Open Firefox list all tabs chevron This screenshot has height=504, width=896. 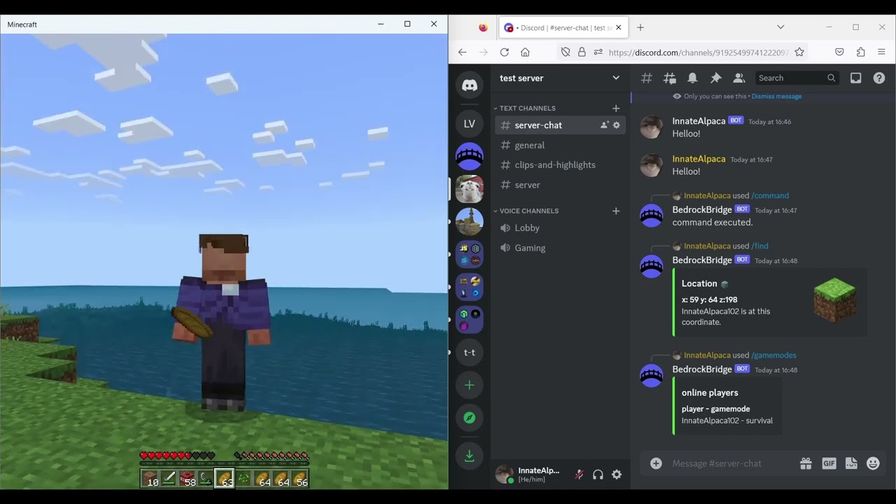coord(780,27)
